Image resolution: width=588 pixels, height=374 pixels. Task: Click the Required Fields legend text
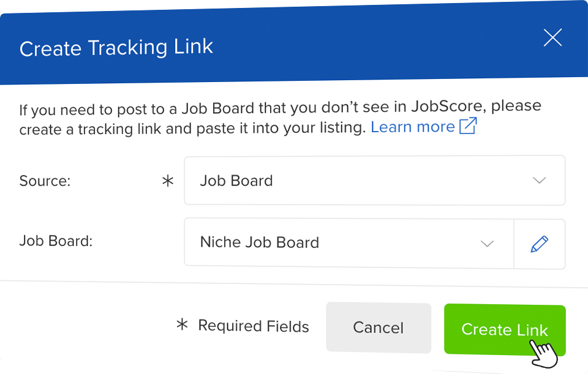point(254,326)
